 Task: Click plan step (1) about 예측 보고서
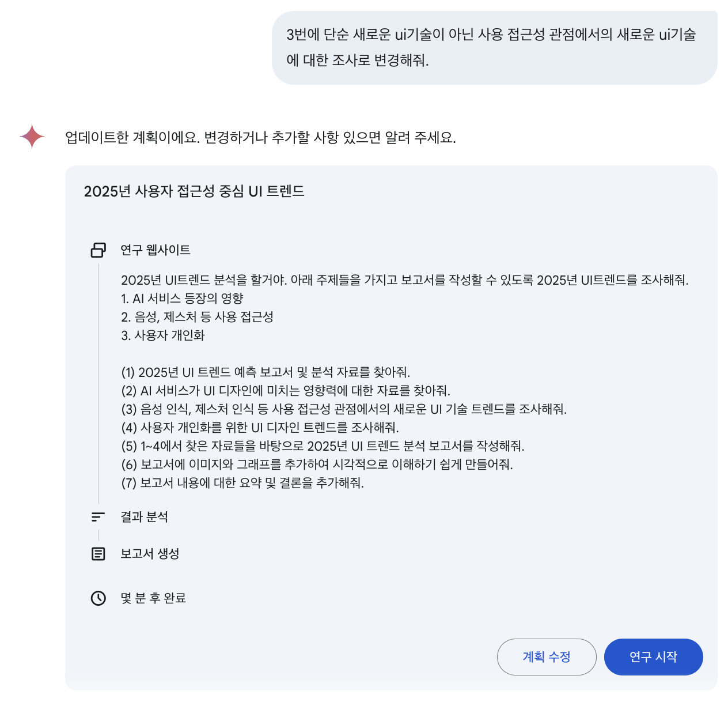pos(266,372)
